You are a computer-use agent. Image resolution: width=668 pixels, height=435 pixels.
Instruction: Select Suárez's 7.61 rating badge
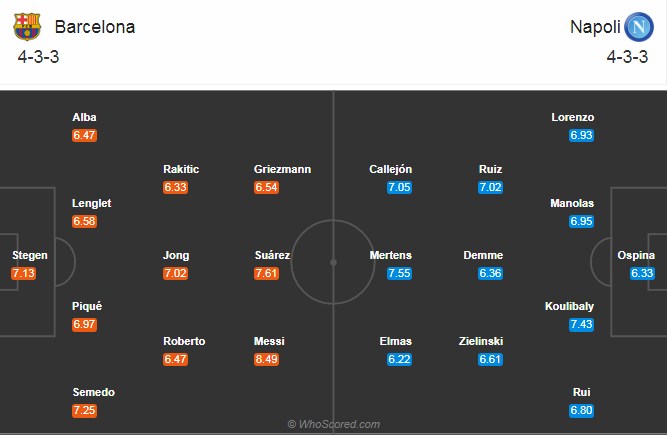click(x=266, y=273)
